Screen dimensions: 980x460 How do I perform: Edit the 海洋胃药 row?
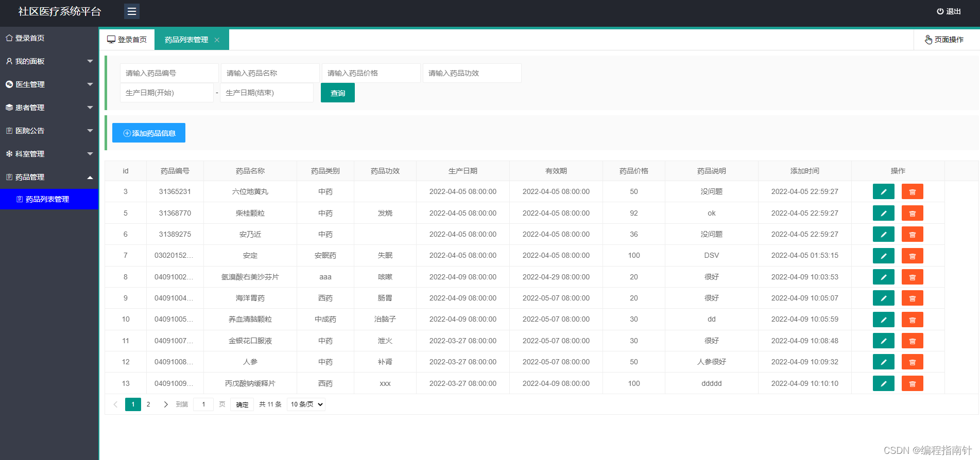click(x=883, y=298)
